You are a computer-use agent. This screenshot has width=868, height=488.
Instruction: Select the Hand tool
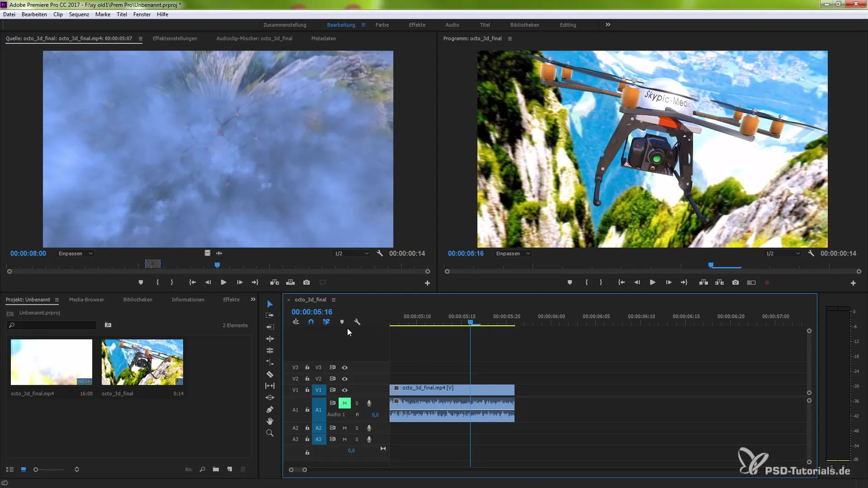[x=270, y=421]
